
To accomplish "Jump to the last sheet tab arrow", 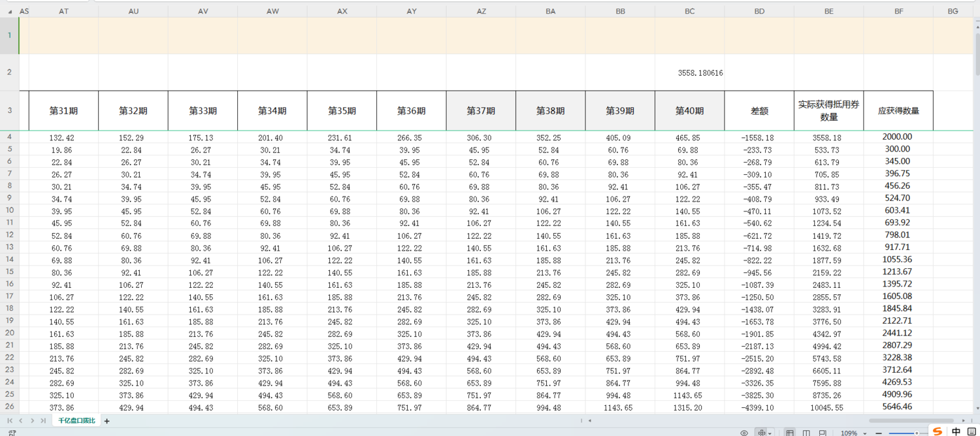I will (43, 421).
